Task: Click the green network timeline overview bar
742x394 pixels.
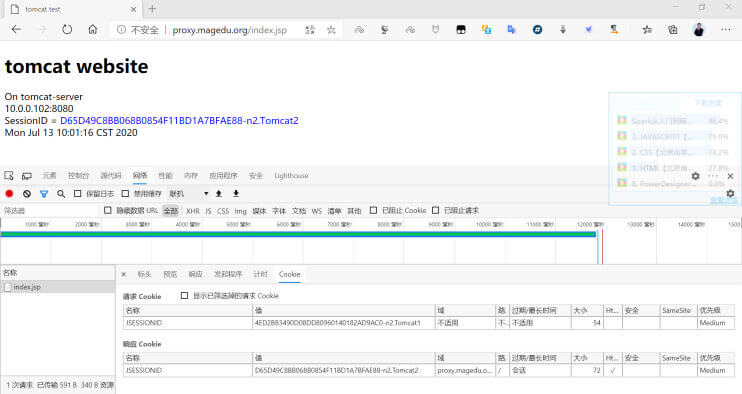Action: 298,234
